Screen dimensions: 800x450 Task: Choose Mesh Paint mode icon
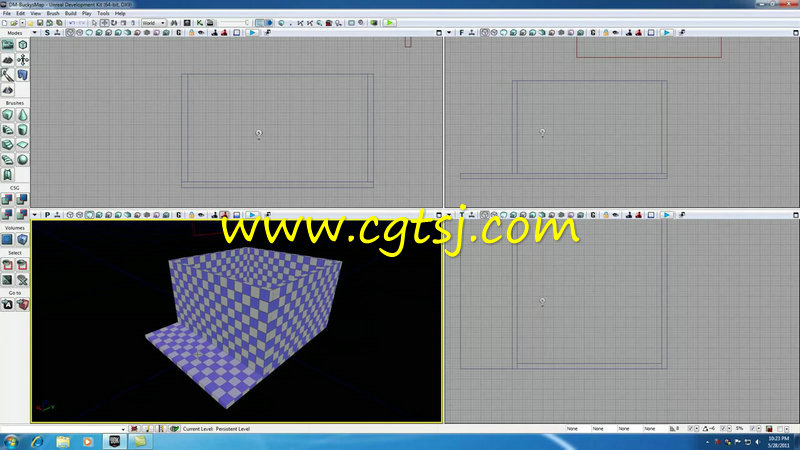(8, 75)
